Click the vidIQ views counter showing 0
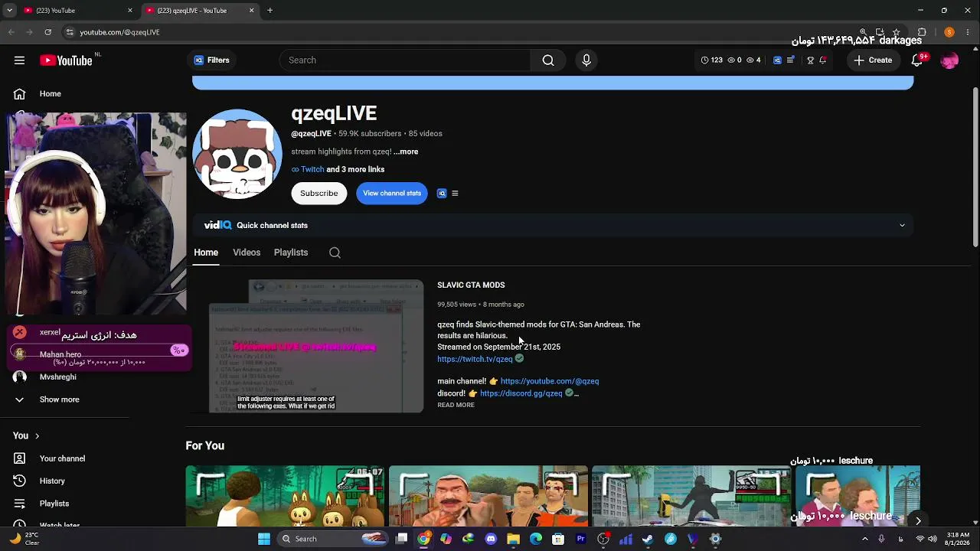The width and height of the screenshot is (980, 551). point(734,60)
